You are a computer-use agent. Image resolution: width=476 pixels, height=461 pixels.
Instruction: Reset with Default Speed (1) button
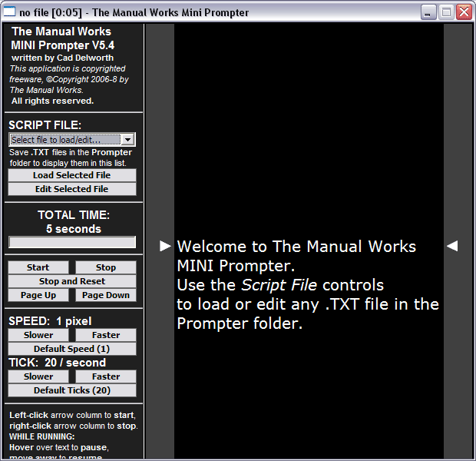point(72,349)
